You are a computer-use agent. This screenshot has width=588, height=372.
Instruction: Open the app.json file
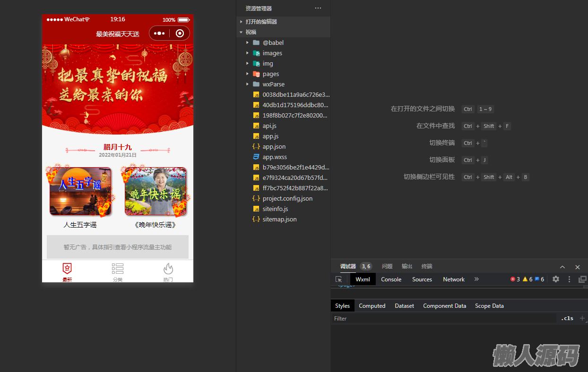point(274,146)
